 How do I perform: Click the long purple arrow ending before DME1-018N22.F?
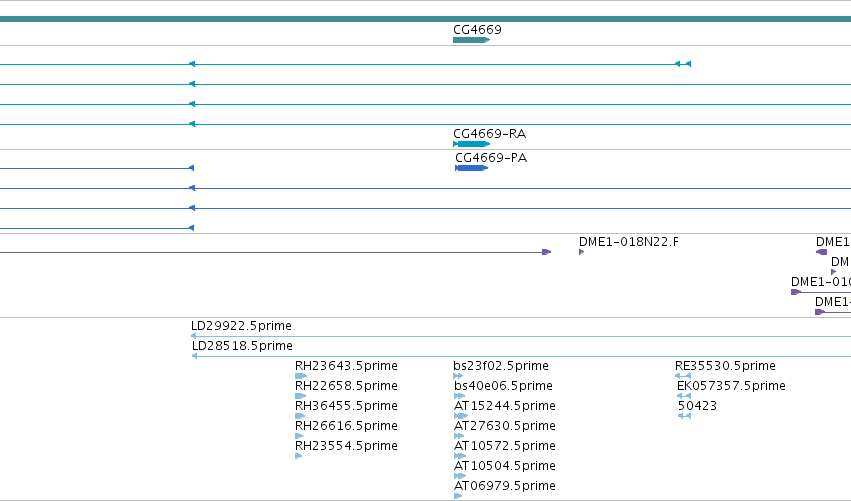coord(276,252)
